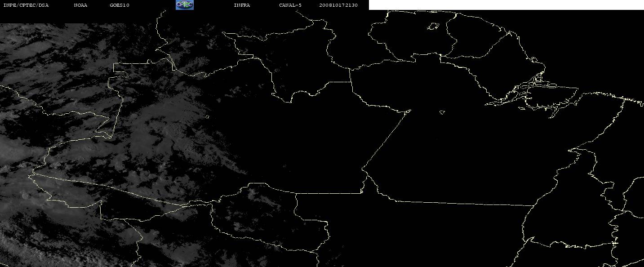Click the INPE/CPTEC/DSA header text

click(26, 5)
